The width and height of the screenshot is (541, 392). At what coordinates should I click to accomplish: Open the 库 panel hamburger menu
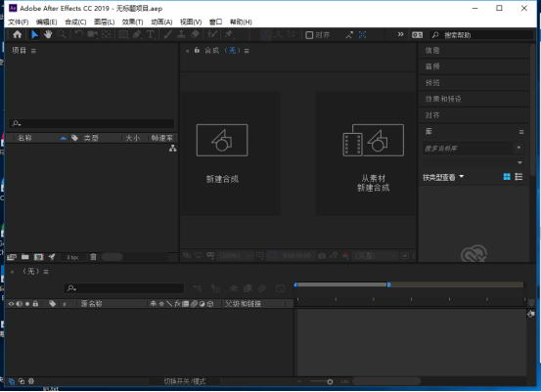tap(521, 132)
